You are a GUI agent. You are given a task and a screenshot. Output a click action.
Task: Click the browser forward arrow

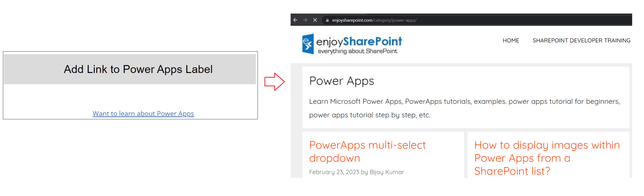click(305, 20)
